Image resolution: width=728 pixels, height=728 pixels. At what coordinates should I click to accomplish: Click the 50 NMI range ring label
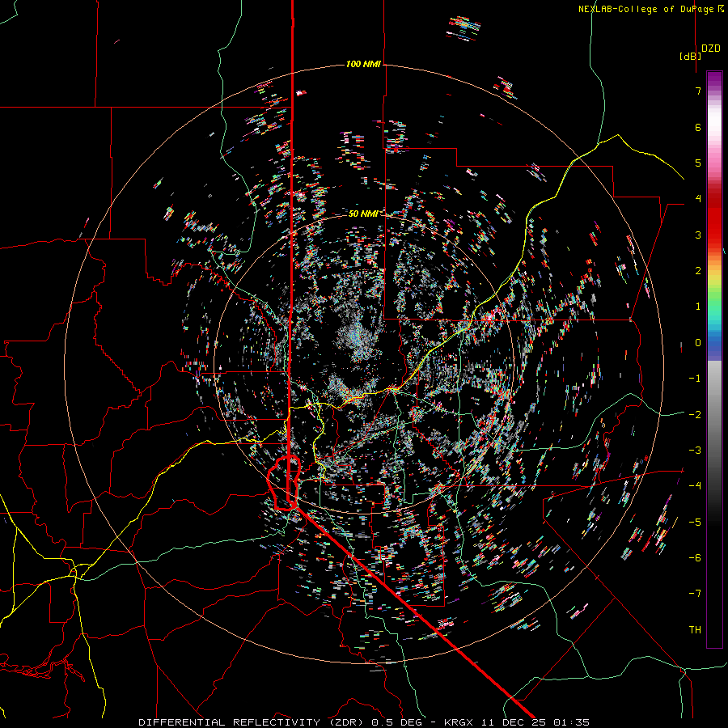pos(363,214)
